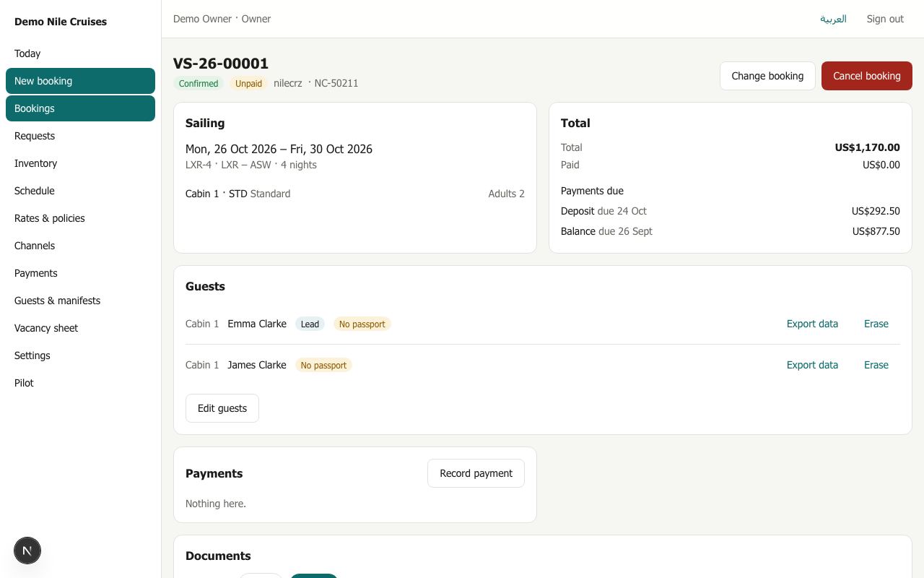Erase guest Emma Clarke
This screenshot has width=924, height=578.
click(x=876, y=324)
